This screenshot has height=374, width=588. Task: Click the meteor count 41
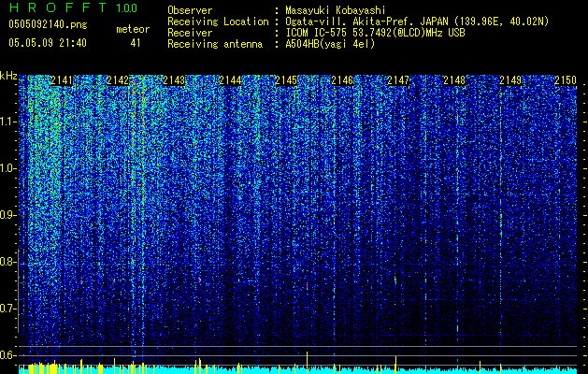[136, 43]
